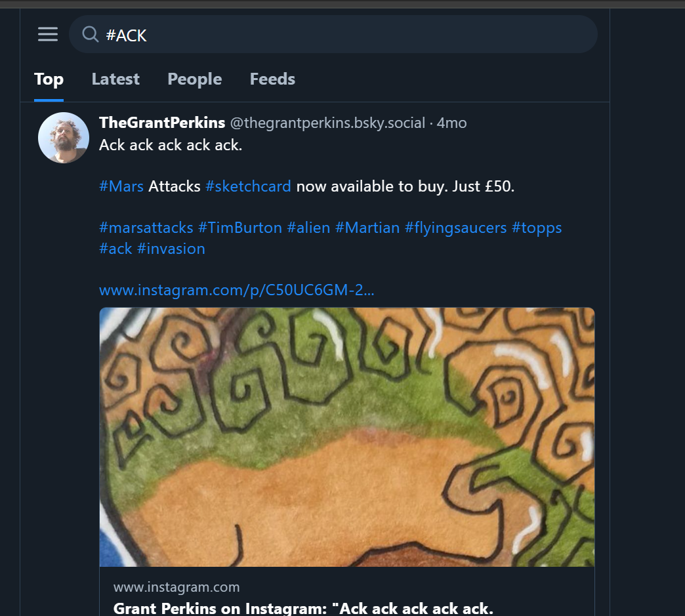685x616 pixels.
Task: Open the 4mo post timestamp
Action: 451,123
